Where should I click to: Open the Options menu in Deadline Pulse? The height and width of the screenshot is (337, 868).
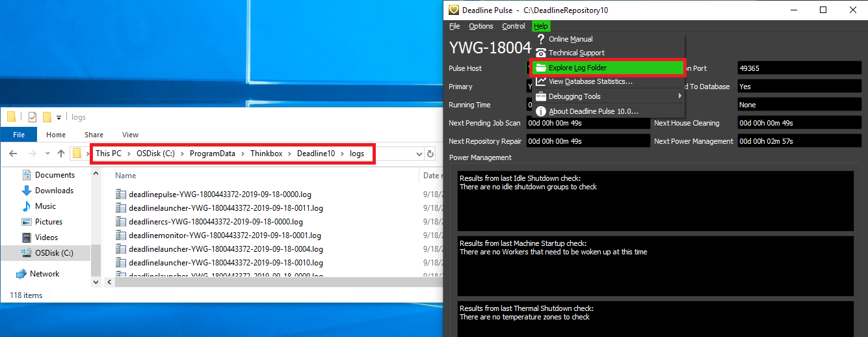pos(481,26)
